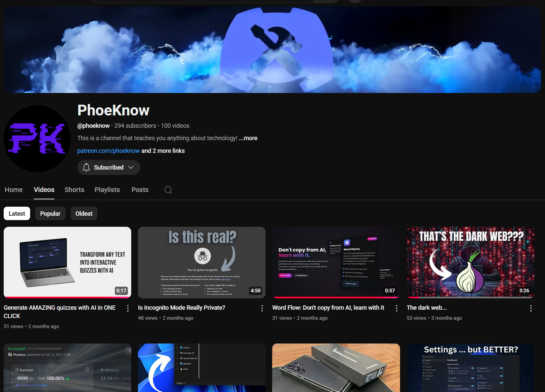Show 'and 2 more links' list
This screenshot has height=392, width=545.
click(163, 151)
